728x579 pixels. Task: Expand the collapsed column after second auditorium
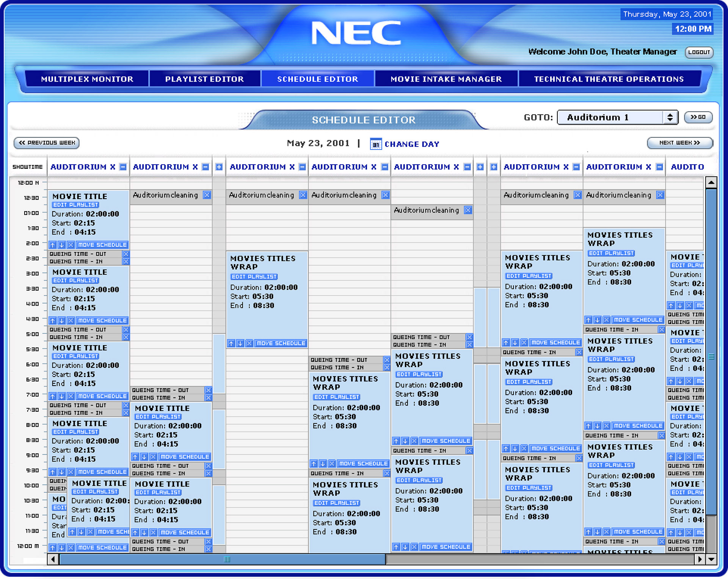coord(219,167)
